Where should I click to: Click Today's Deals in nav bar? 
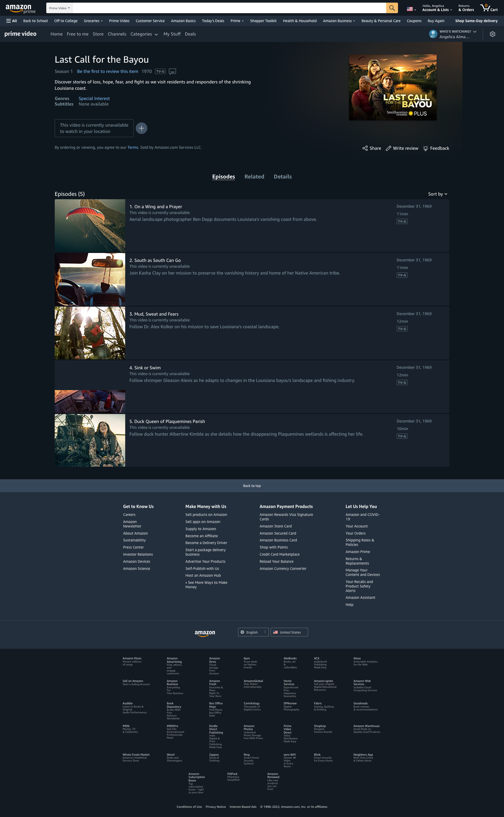pyautogui.click(x=213, y=21)
